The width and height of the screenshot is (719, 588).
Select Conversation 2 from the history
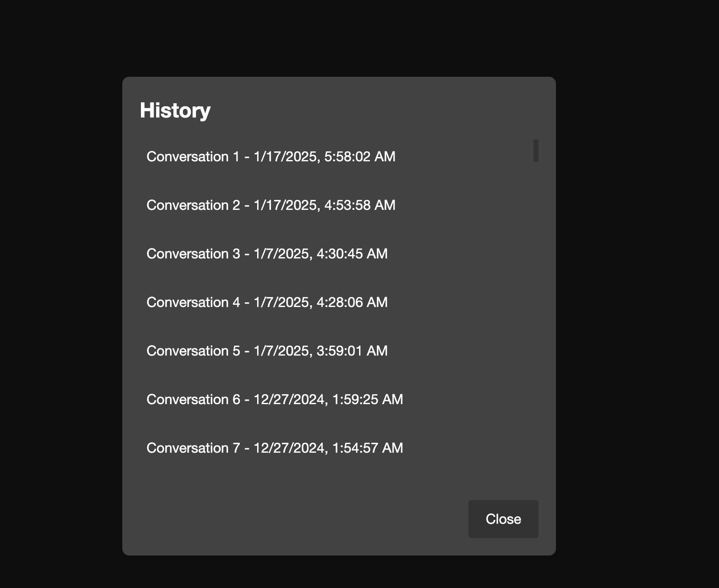(271, 205)
